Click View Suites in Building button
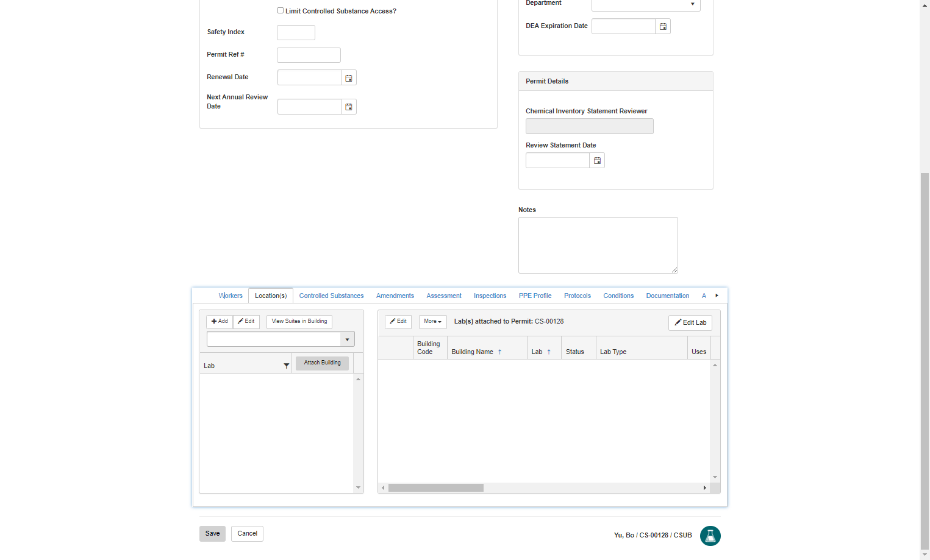 [x=299, y=322]
